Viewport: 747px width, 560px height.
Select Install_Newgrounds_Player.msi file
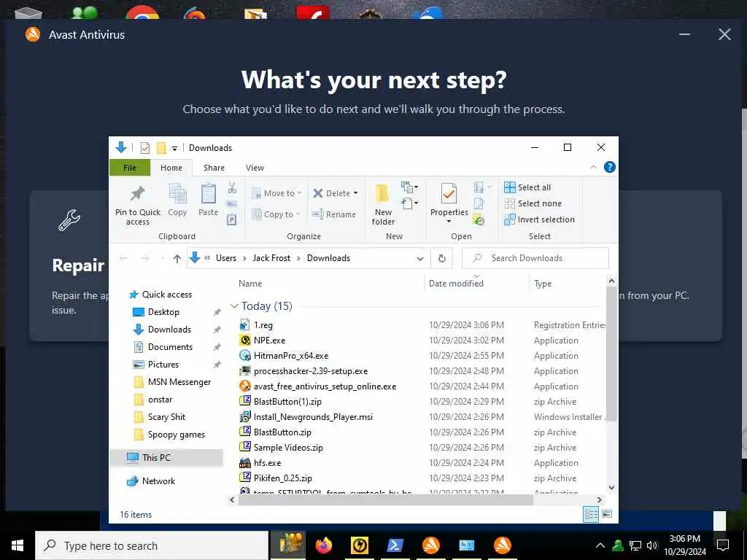click(313, 417)
